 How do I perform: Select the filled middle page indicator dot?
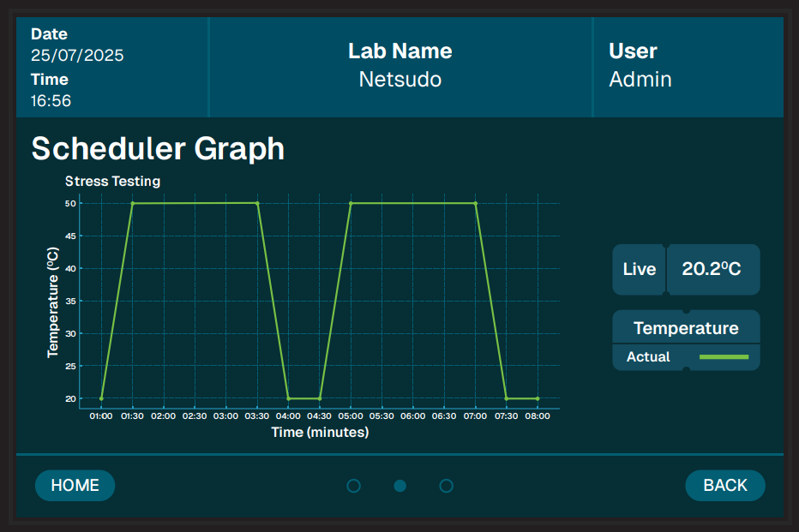(399, 486)
